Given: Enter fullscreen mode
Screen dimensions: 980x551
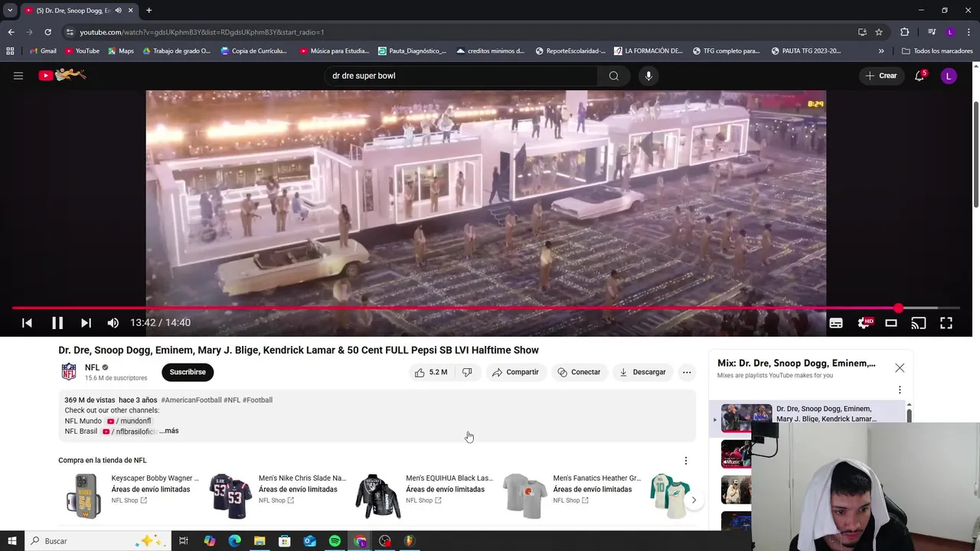Looking at the screenshot, I should click(x=946, y=323).
